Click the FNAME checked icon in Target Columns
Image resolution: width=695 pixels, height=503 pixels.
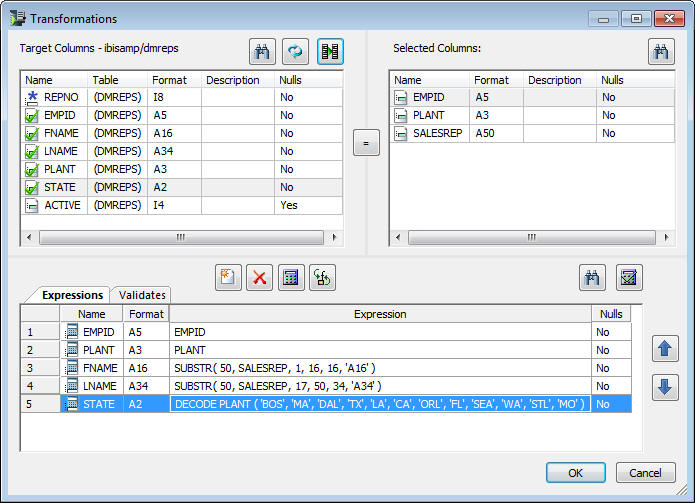click(32, 133)
